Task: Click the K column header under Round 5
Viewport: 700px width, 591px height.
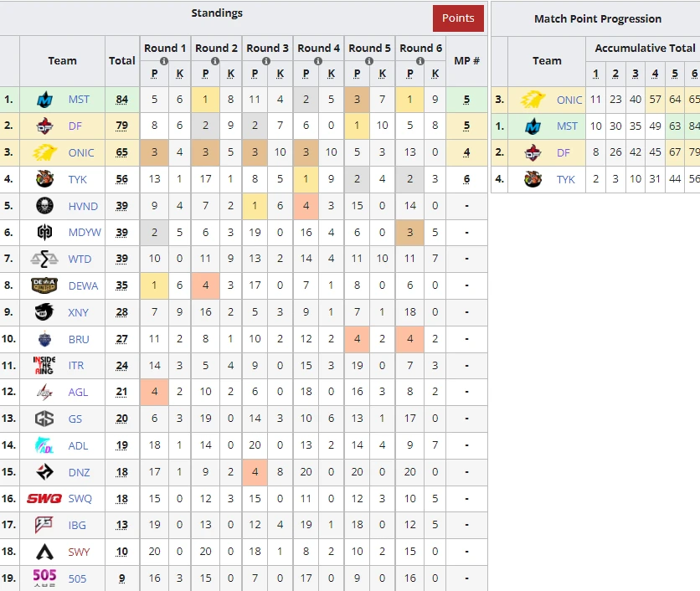Action: 382,75
